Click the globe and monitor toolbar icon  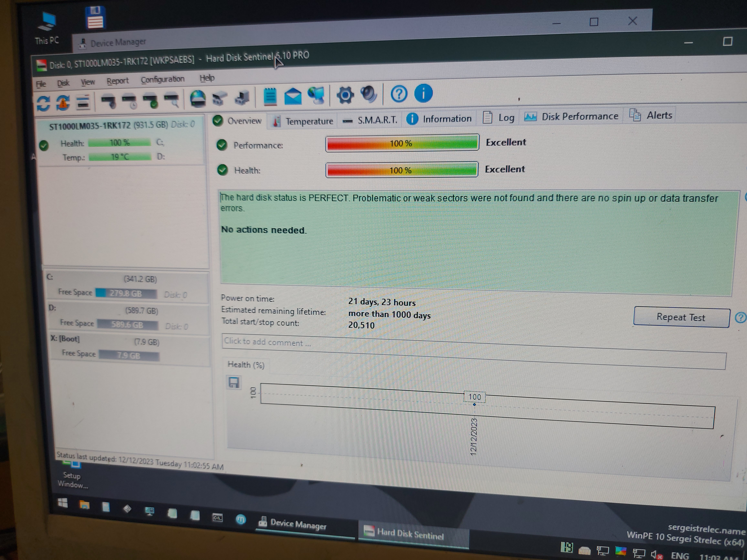tap(316, 95)
